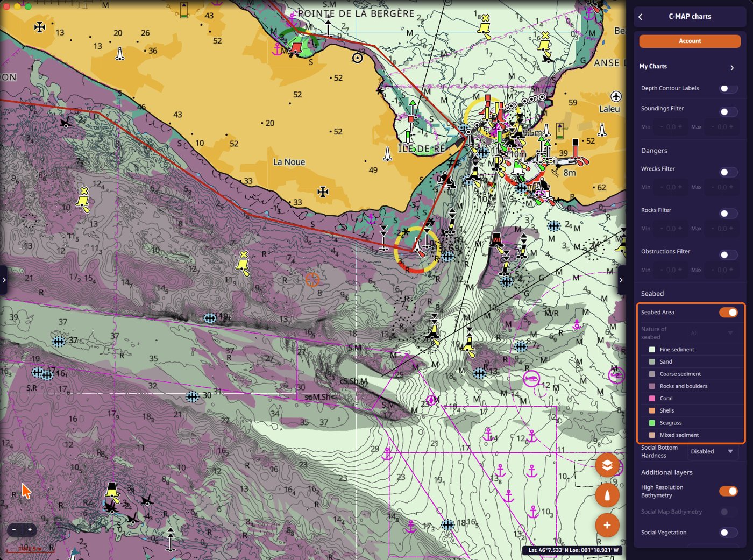
Task: Expand the My Charts section
Action: 731,68
